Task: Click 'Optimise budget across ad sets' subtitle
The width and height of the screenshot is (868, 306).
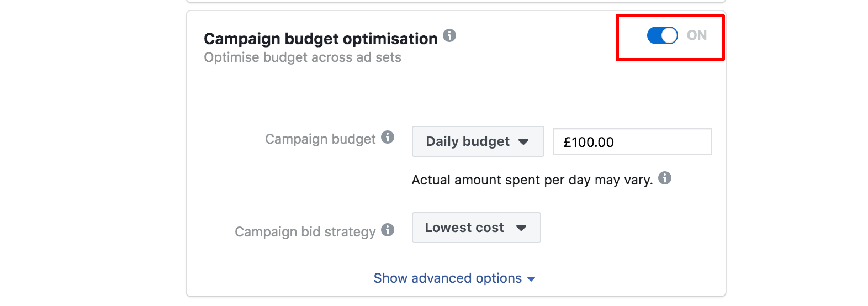Action: [x=303, y=57]
